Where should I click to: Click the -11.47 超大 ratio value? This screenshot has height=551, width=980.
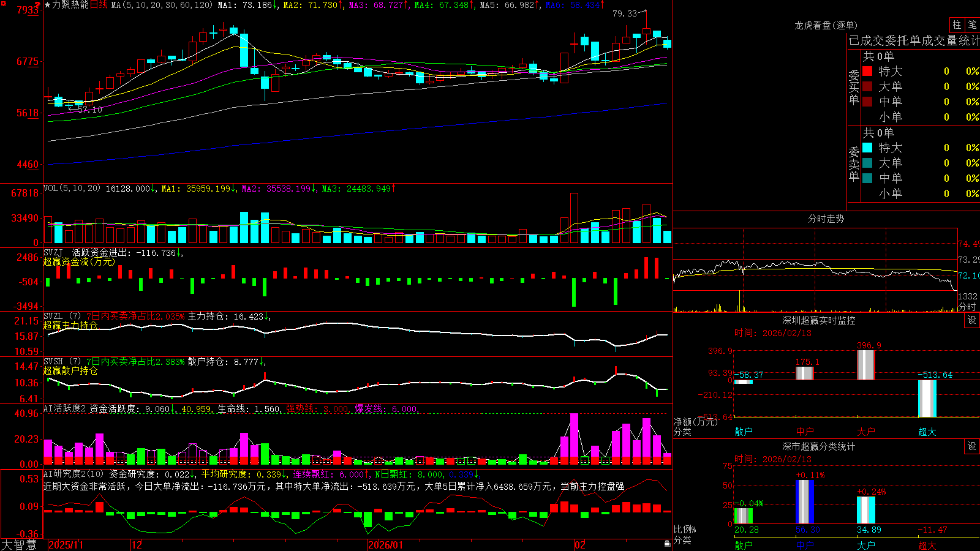tap(932, 530)
